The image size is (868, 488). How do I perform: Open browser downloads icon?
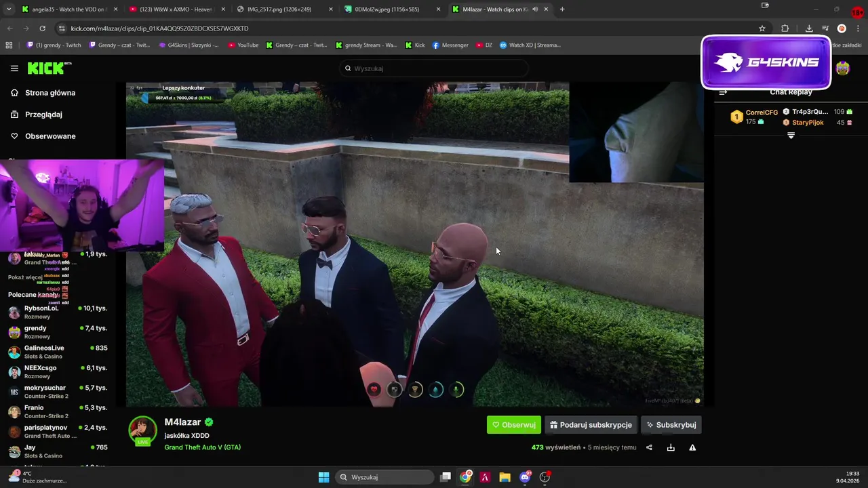[x=809, y=28]
